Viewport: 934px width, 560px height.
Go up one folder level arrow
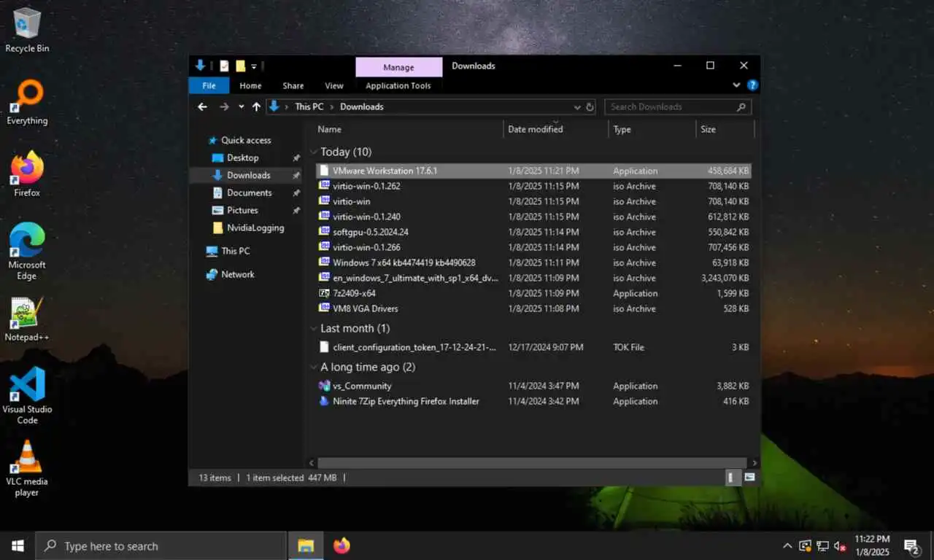(x=256, y=106)
